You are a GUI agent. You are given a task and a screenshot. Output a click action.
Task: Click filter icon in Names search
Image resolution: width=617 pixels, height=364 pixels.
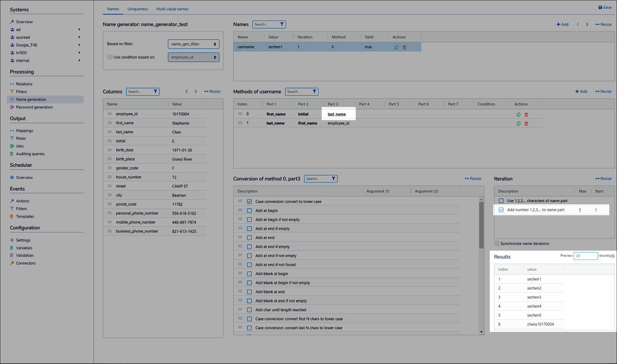282,24
